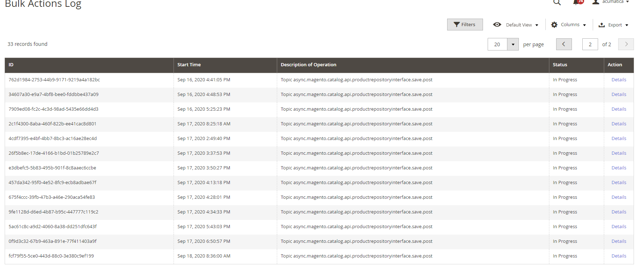644x274 pixels.
Task: Expand the Default View dropdown
Action: 522,25
